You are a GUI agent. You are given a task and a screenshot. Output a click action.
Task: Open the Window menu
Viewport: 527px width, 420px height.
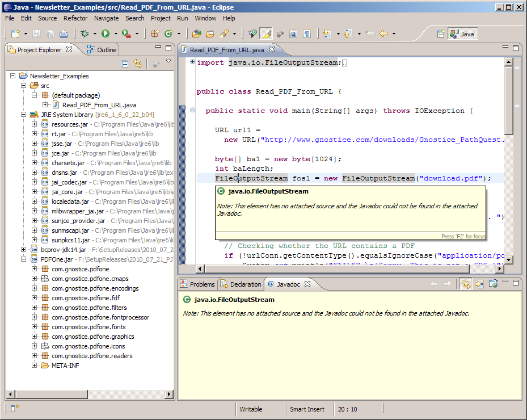pyautogui.click(x=205, y=18)
